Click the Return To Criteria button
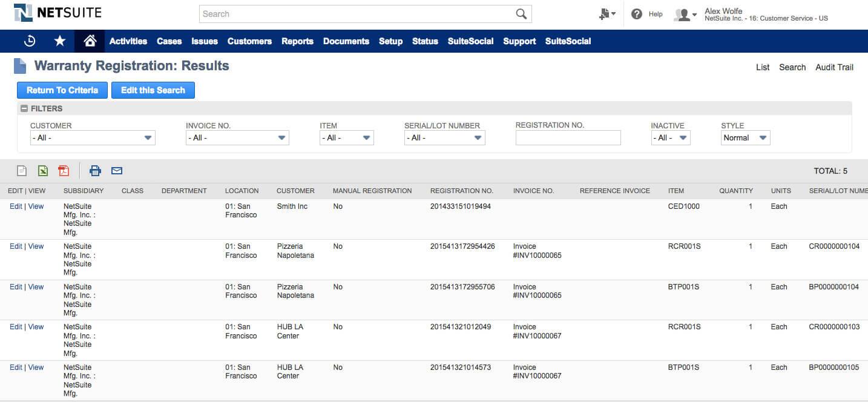The image size is (868, 402). click(62, 90)
